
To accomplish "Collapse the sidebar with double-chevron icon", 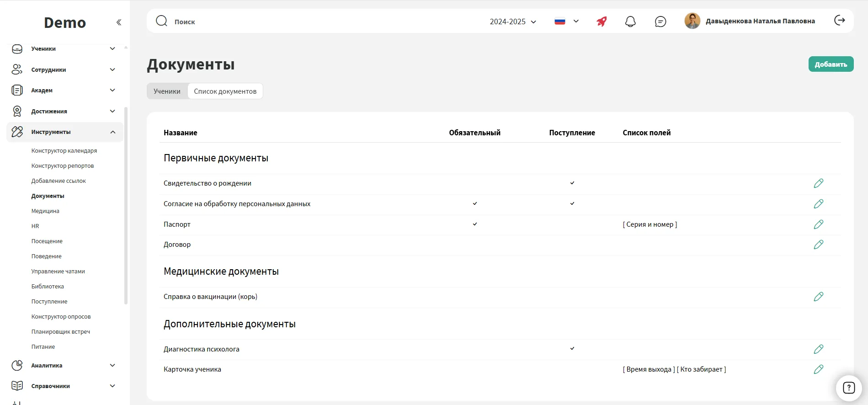I will (119, 22).
